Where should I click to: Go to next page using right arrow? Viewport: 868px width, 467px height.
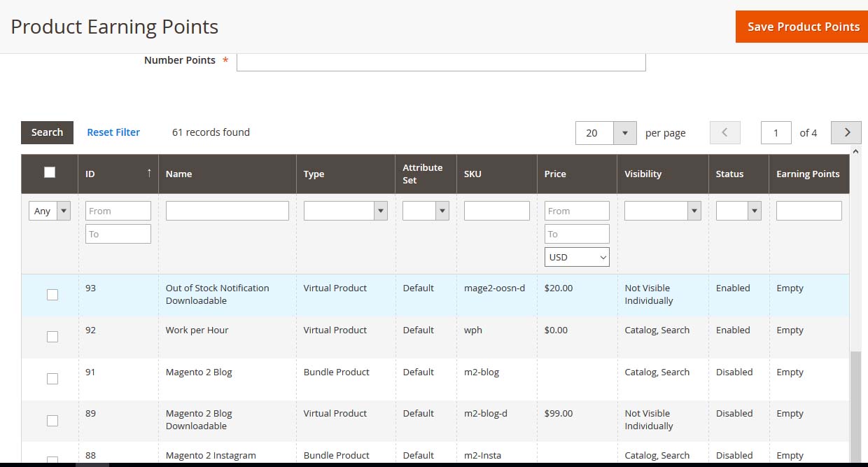pyautogui.click(x=846, y=132)
